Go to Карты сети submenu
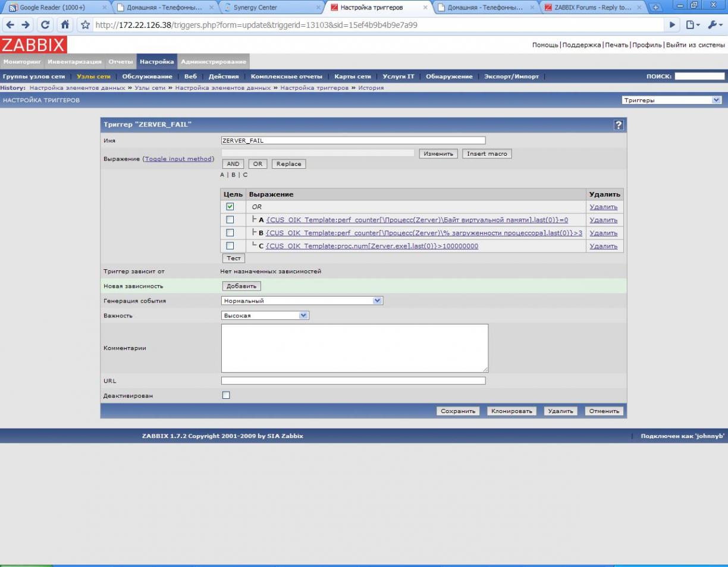The width and height of the screenshot is (728, 567). (352, 77)
